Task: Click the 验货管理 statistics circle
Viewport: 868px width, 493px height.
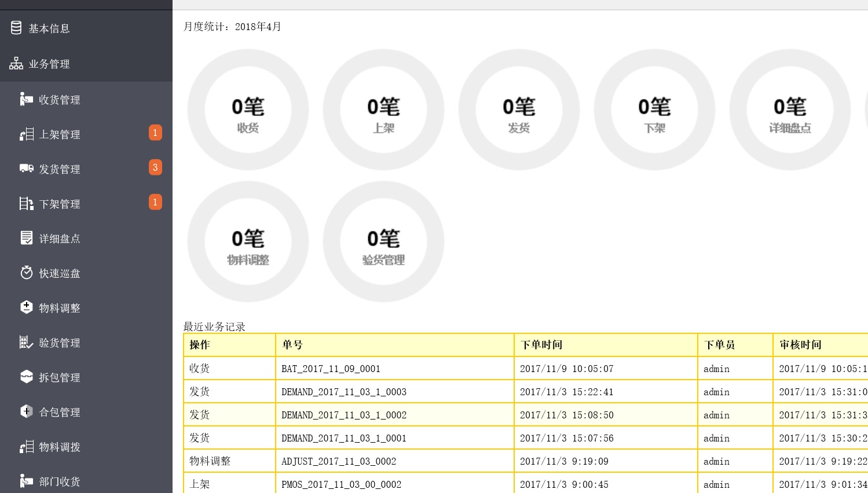Action: [383, 242]
